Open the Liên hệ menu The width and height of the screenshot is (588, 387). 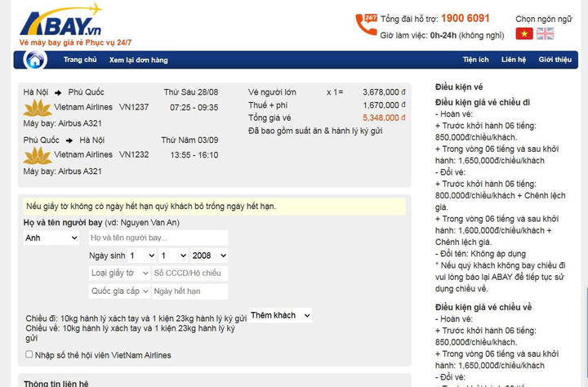point(514,60)
